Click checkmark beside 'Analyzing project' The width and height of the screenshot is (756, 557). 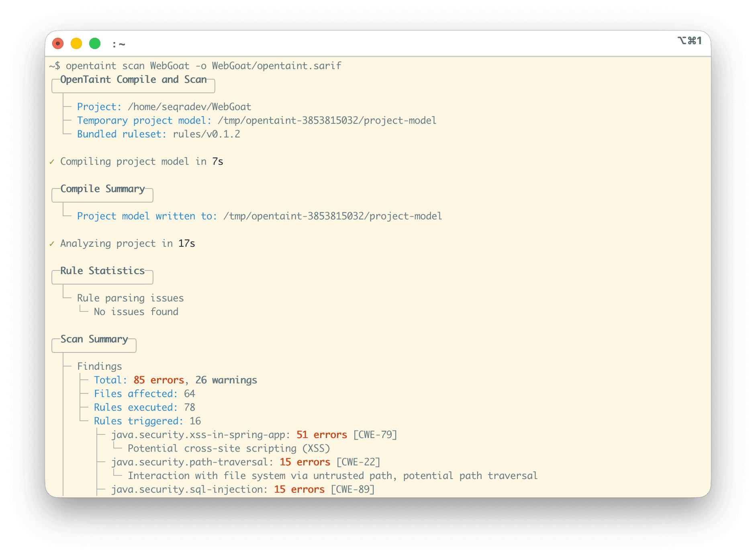pyautogui.click(x=52, y=244)
